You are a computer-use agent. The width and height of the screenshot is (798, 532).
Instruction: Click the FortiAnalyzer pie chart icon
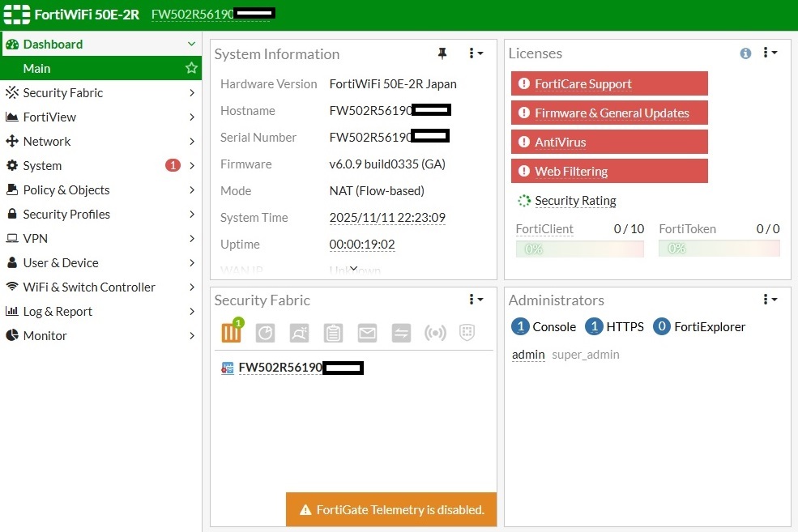tap(265, 333)
